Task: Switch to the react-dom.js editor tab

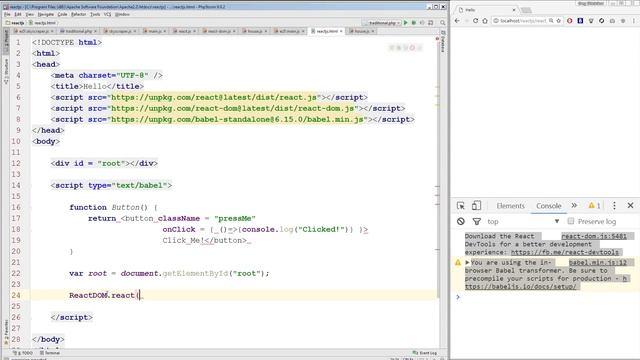Action: pos(219,31)
